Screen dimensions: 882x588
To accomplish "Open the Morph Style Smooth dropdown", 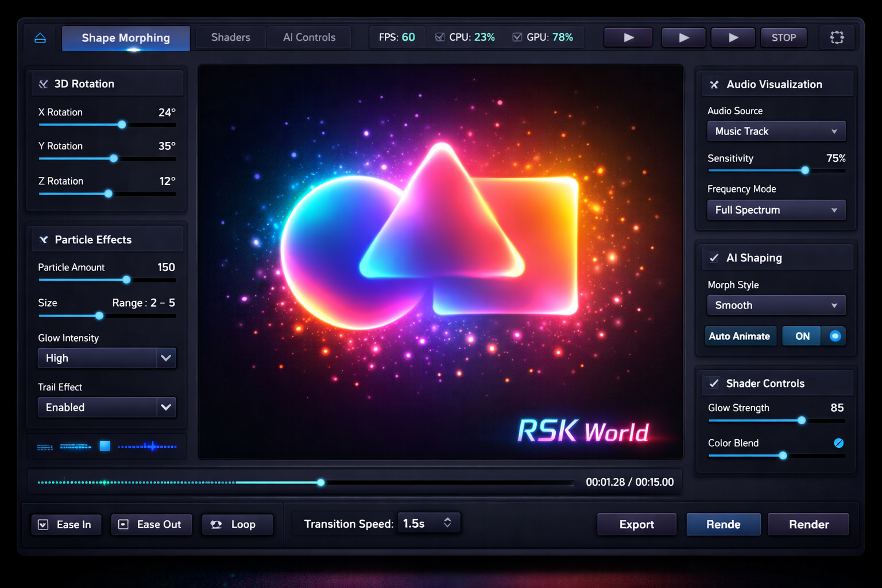I will pos(776,305).
